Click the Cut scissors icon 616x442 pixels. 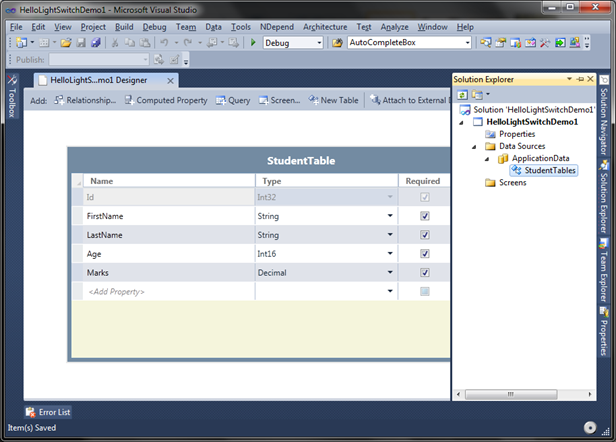[115, 42]
